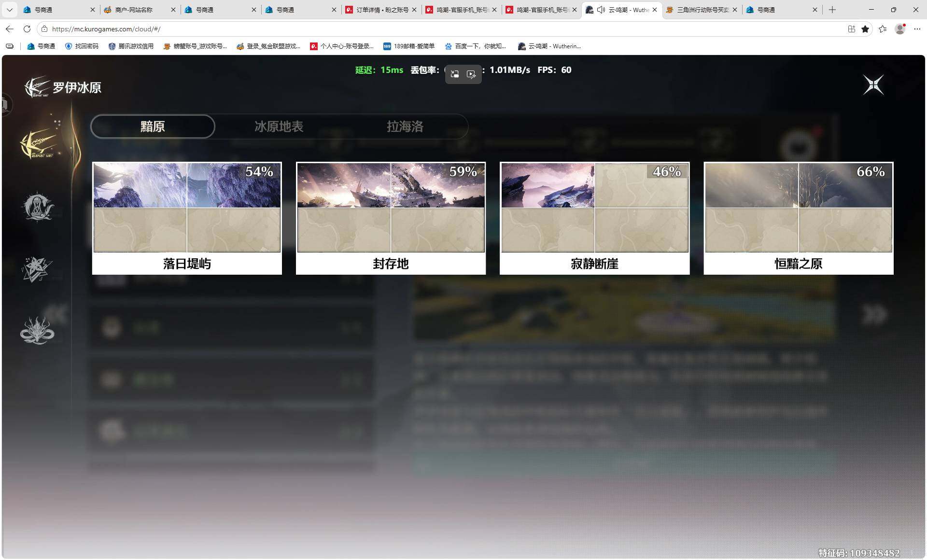Open the browser profile avatar

coord(900,29)
